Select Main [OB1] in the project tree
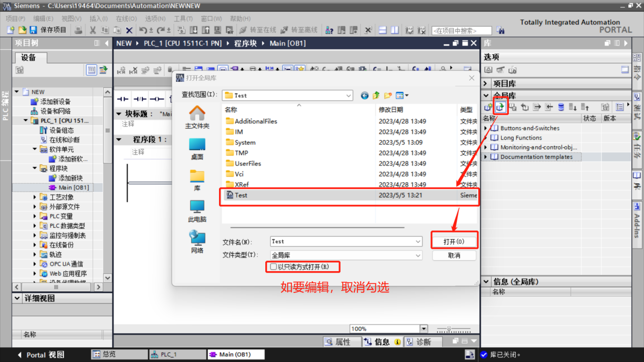Image resolution: width=644 pixels, height=362 pixels. (73, 188)
